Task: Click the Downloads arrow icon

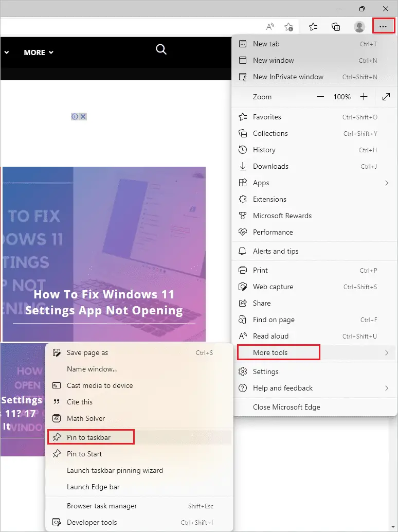Action: click(x=243, y=166)
